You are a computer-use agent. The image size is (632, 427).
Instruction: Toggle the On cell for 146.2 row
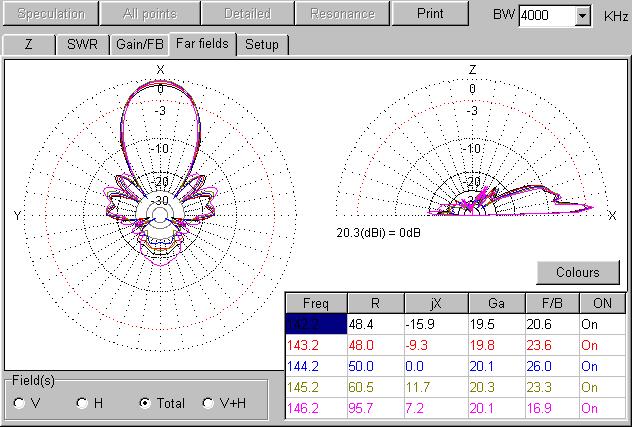(x=602, y=409)
